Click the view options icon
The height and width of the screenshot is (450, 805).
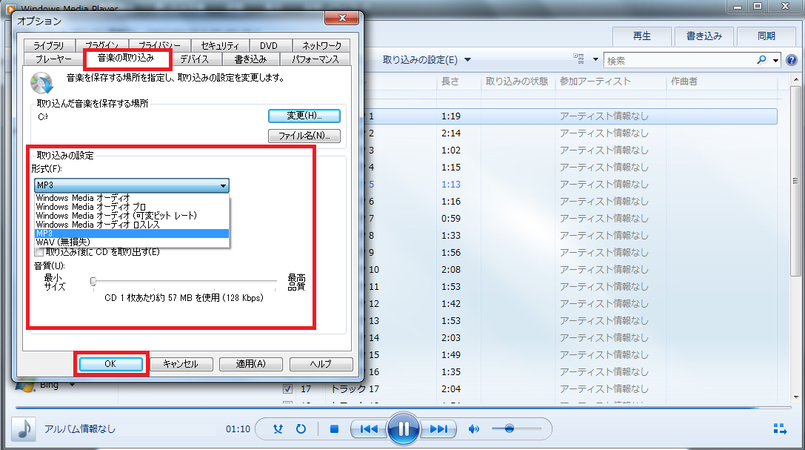click(x=579, y=59)
